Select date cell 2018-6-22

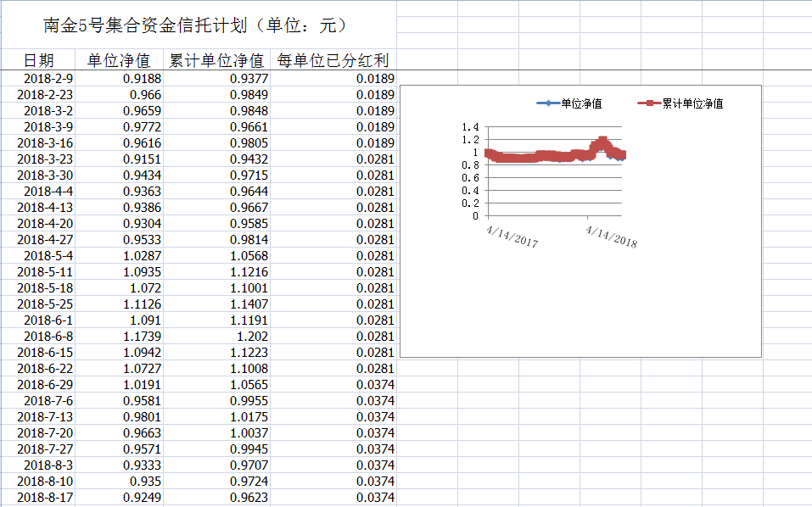[x=38, y=368]
